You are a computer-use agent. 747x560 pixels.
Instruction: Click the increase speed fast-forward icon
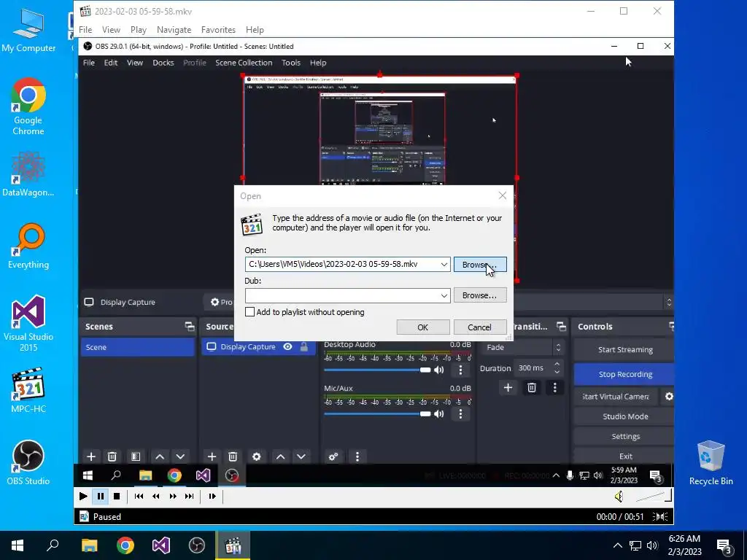click(x=172, y=496)
